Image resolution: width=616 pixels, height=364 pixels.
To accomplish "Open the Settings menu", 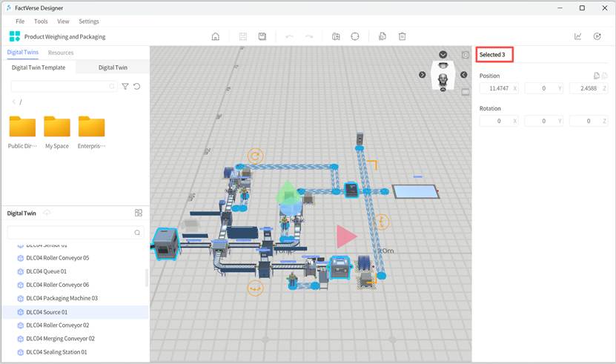I will click(x=89, y=21).
